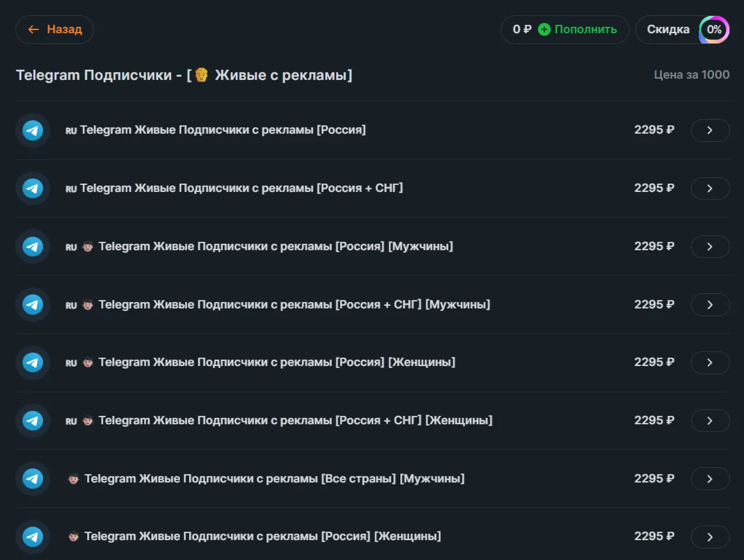Expand [Россия + СНГ] [Мужчины] chevron
The image size is (744, 560).
(710, 305)
